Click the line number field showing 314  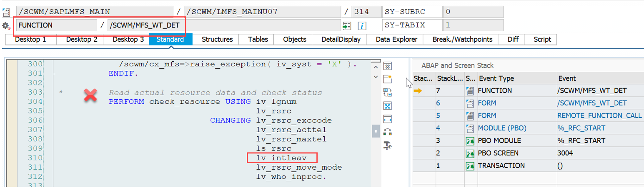point(366,12)
